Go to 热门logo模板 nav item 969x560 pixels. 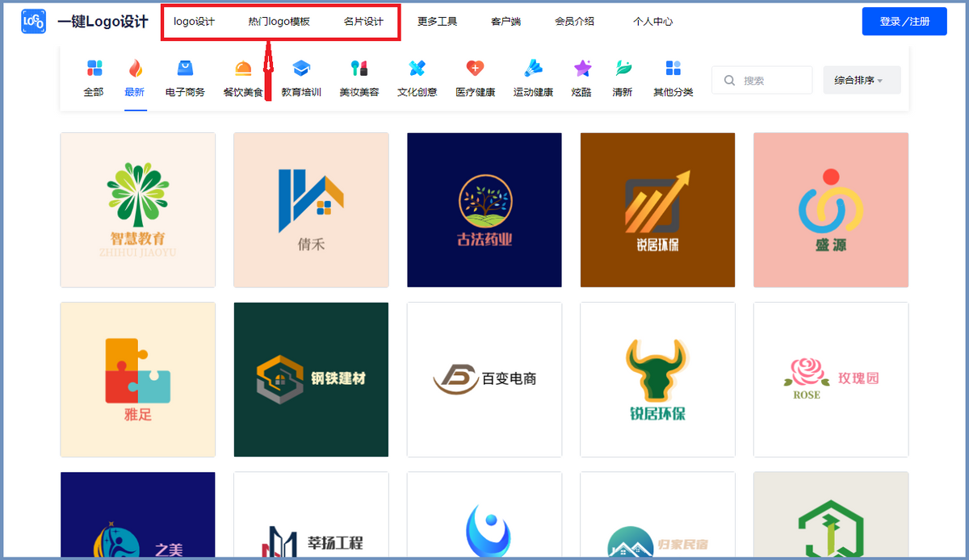click(x=279, y=22)
